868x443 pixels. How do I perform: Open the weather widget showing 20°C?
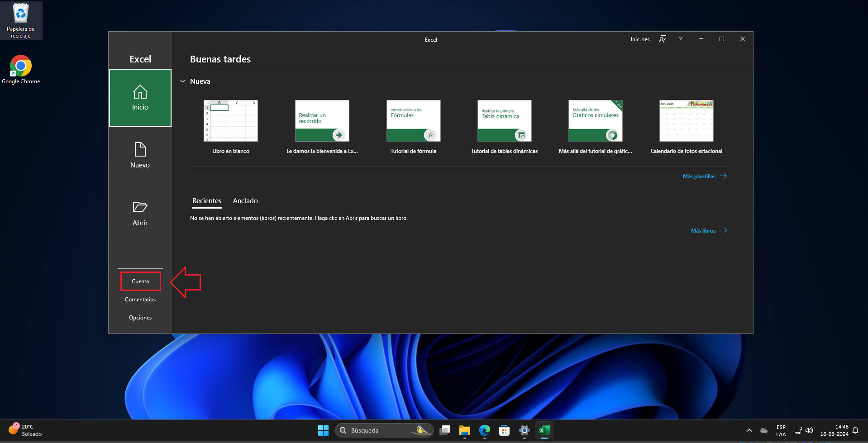[x=25, y=430]
